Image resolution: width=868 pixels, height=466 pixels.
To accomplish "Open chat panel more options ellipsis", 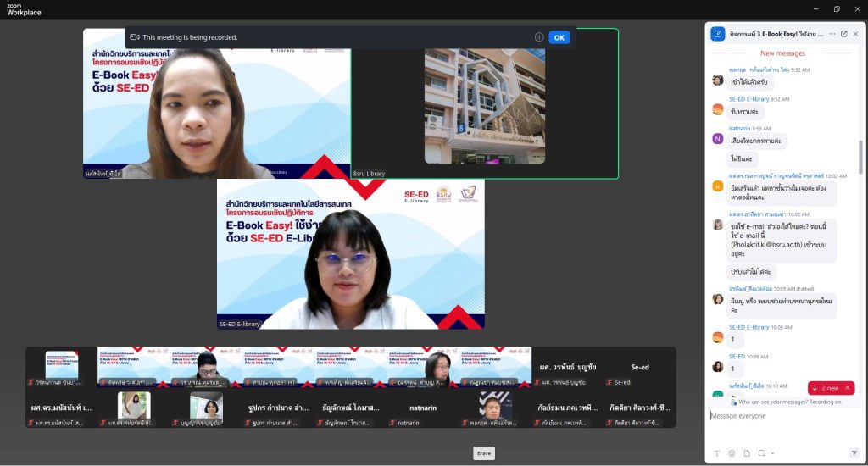I will click(x=832, y=34).
